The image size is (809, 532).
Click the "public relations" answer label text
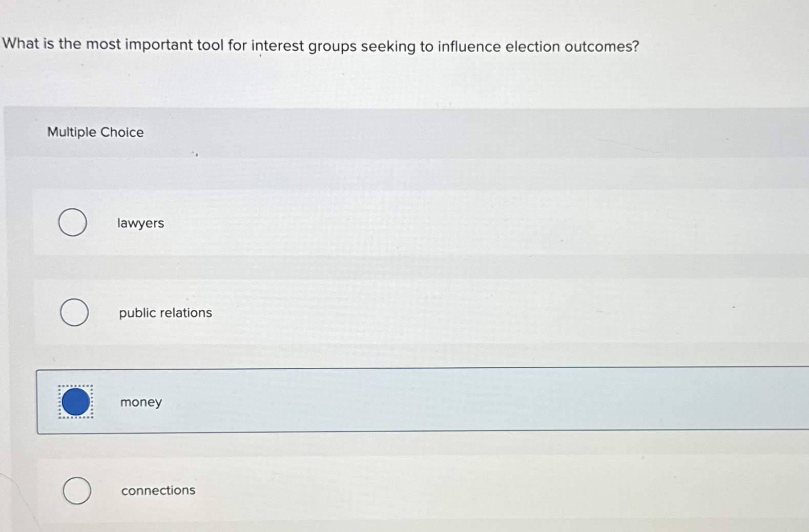tap(165, 313)
